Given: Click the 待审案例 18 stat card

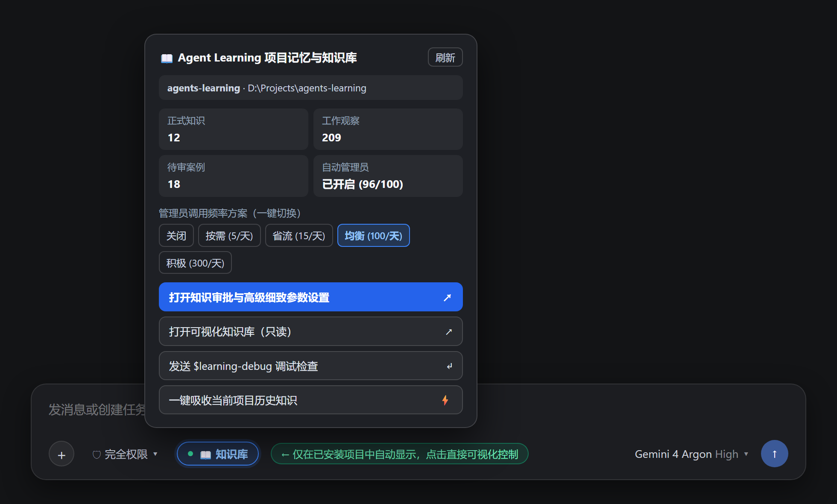Looking at the screenshot, I should tap(233, 176).
